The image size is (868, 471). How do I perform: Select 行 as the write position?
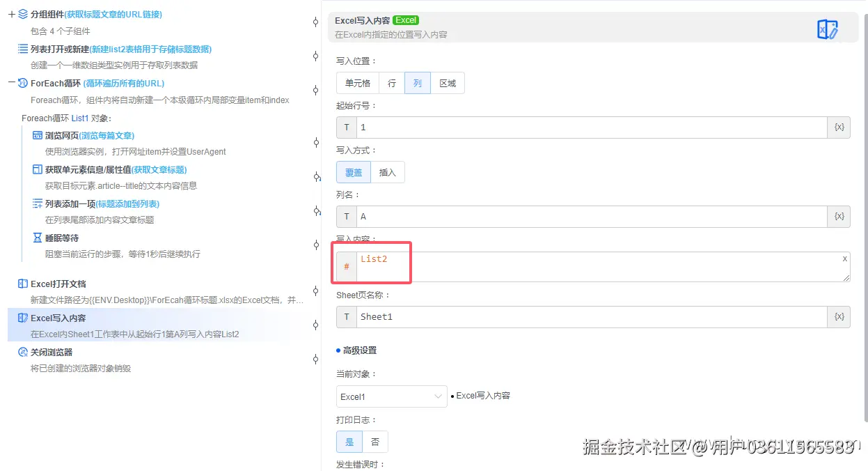click(x=391, y=82)
